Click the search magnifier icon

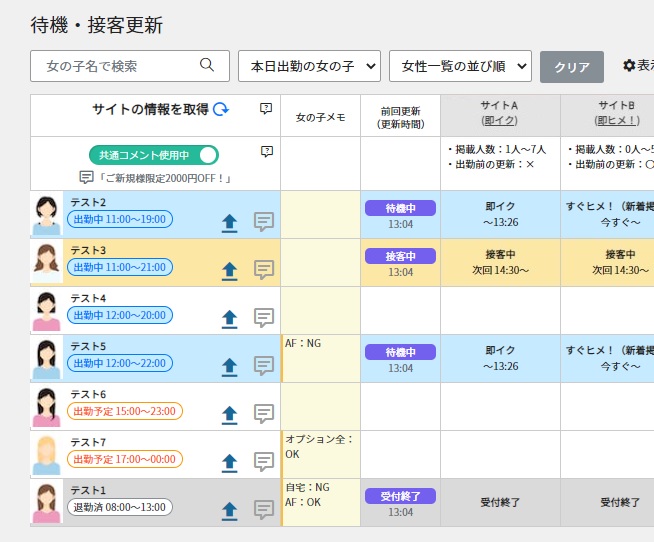tap(207, 66)
